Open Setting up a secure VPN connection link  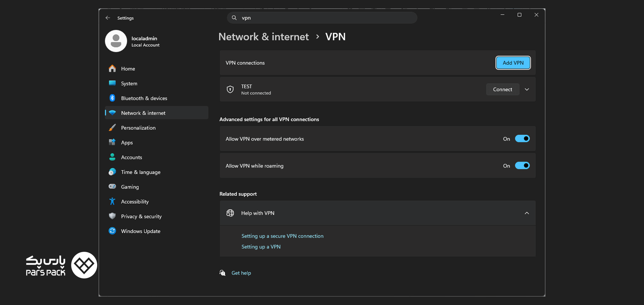click(x=282, y=236)
